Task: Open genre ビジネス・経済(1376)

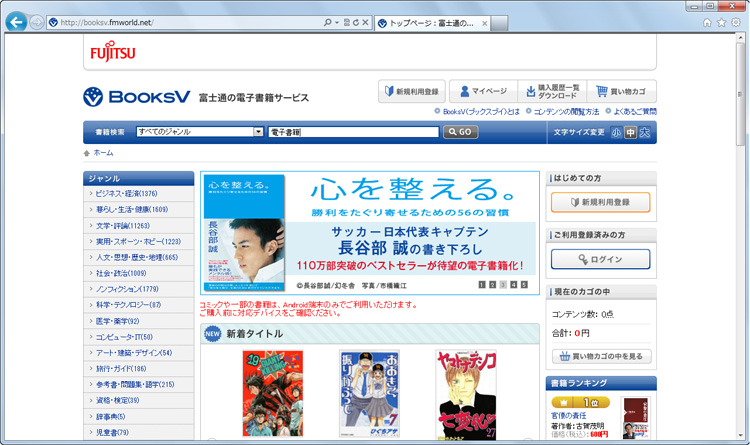Action: click(126, 194)
